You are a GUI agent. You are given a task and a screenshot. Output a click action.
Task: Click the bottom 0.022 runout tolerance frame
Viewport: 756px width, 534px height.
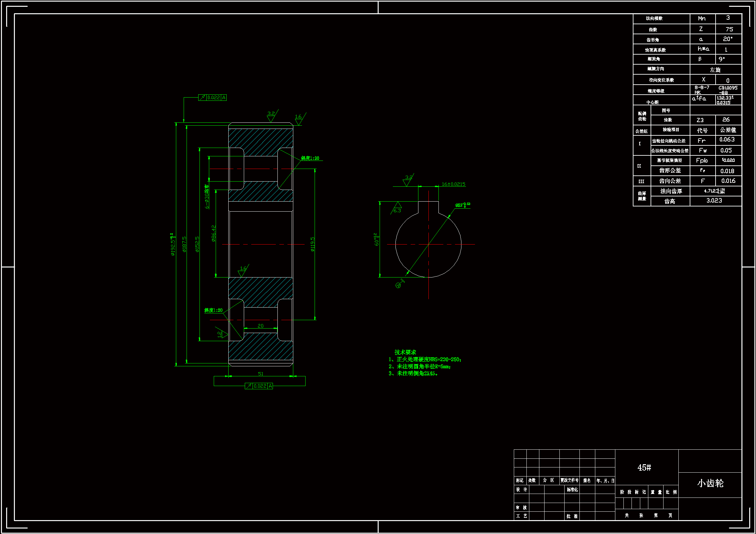click(x=259, y=386)
